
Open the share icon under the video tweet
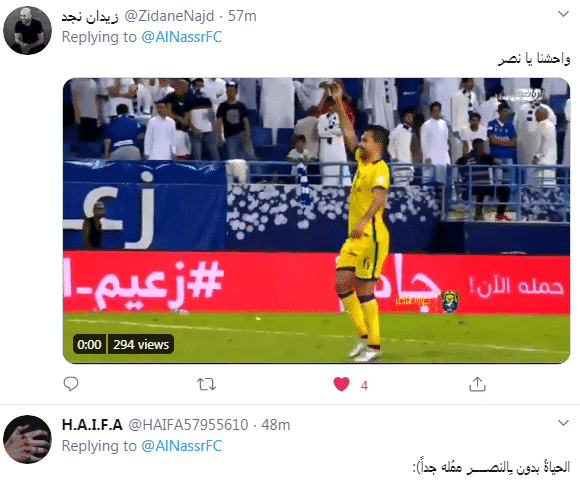(477, 384)
